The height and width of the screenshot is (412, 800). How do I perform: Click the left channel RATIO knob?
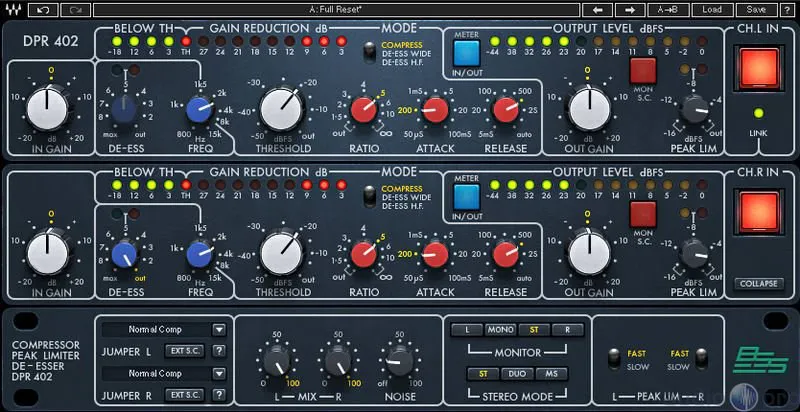click(364, 110)
